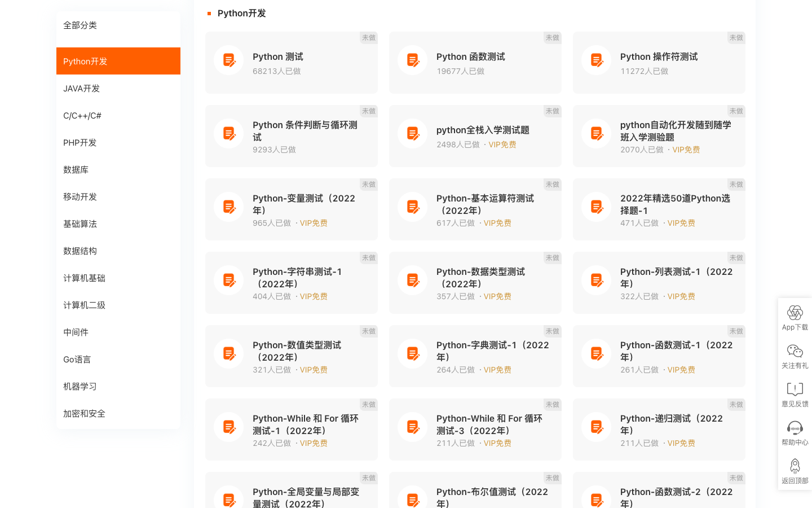Click VIP免费 on python全栈入学测试题
The image size is (812, 508).
pyautogui.click(x=502, y=144)
